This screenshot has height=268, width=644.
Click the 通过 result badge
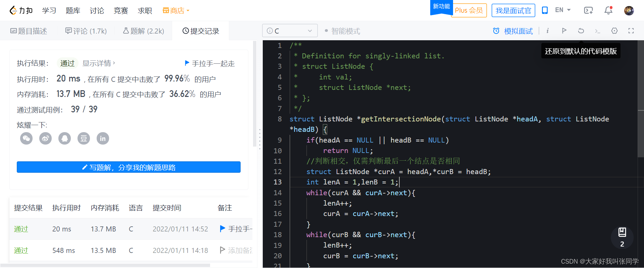click(67, 63)
